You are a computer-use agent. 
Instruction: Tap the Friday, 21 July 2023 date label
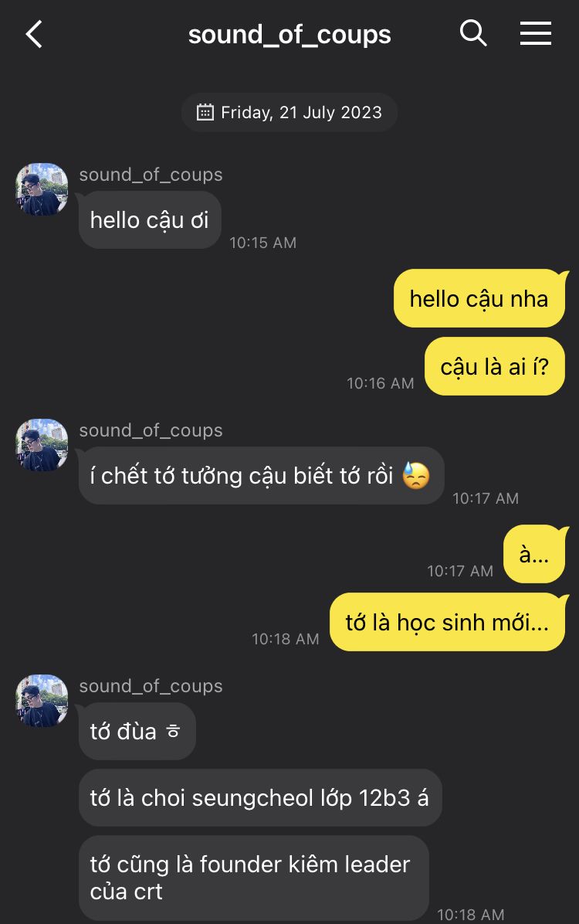click(x=301, y=113)
